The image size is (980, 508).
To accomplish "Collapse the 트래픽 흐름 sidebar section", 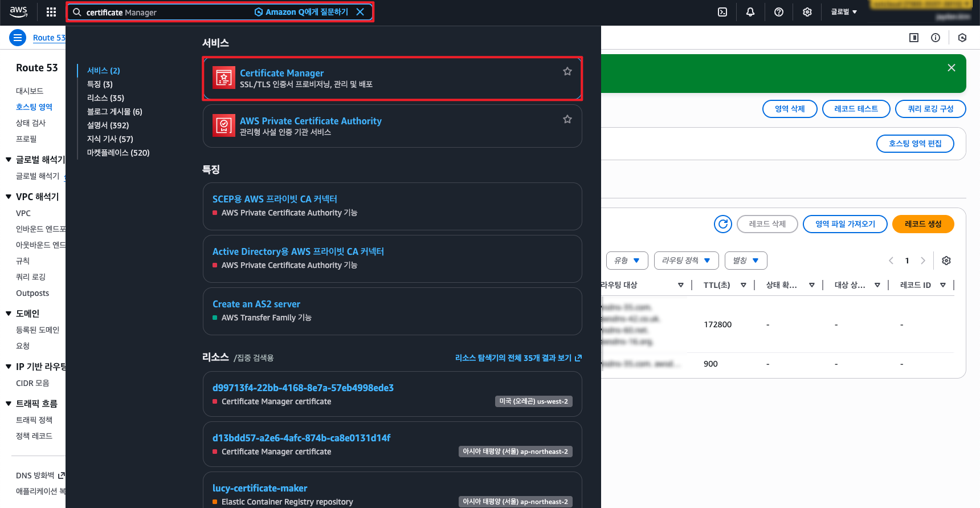I will [x=9, y=404].
